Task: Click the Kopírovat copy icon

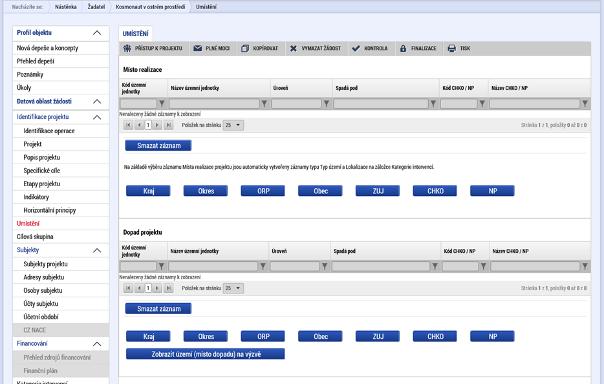Action: [245, 48]
